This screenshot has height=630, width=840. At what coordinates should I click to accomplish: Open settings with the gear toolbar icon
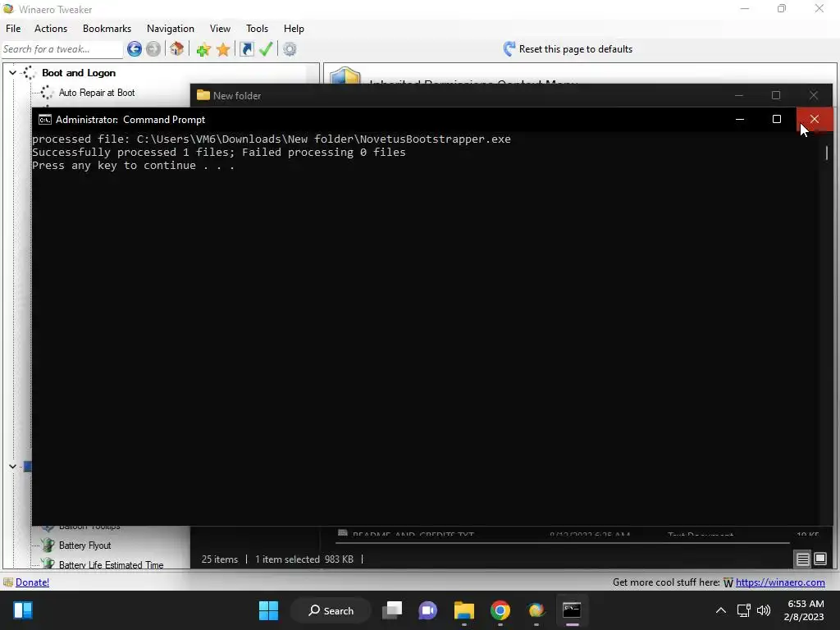[290, 49]
